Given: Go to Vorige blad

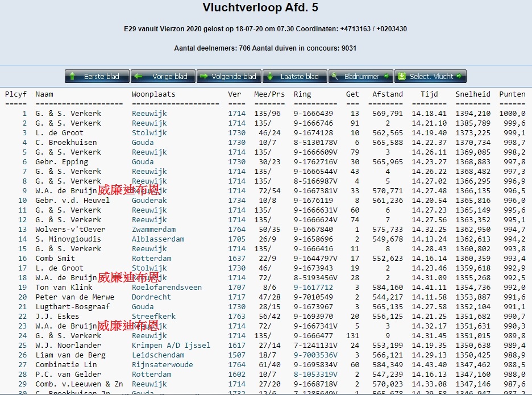Looking at the screenshot, I should click(x=163, y=76).
